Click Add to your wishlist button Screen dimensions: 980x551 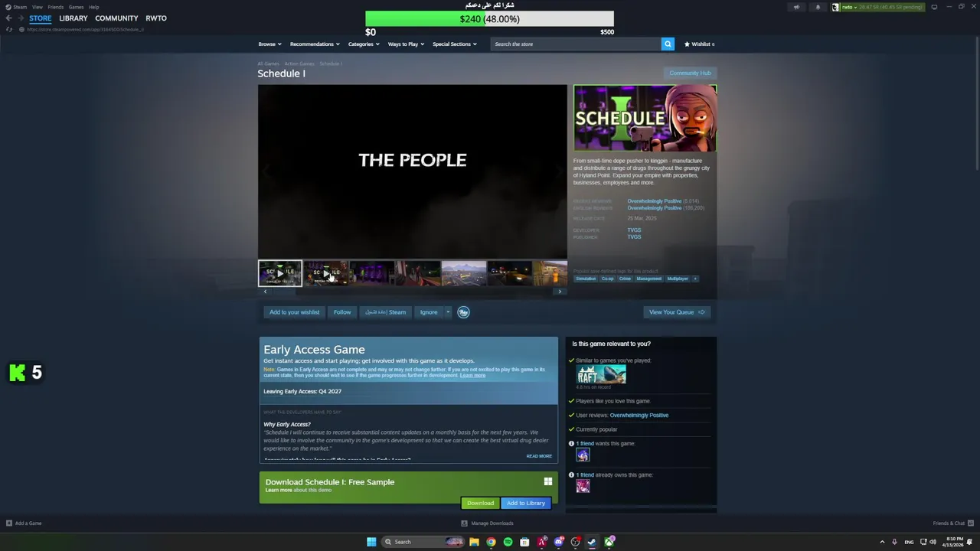[294, 312]
